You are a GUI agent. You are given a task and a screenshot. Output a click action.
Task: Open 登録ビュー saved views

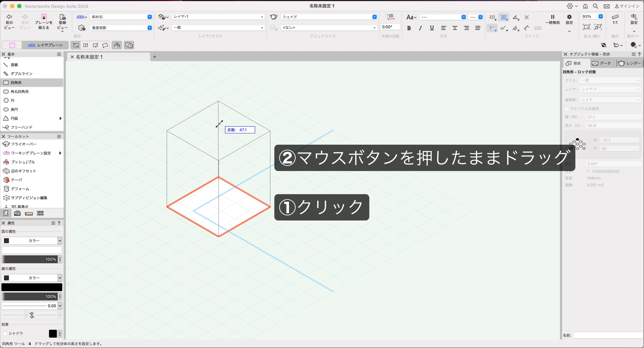[62, 23]
